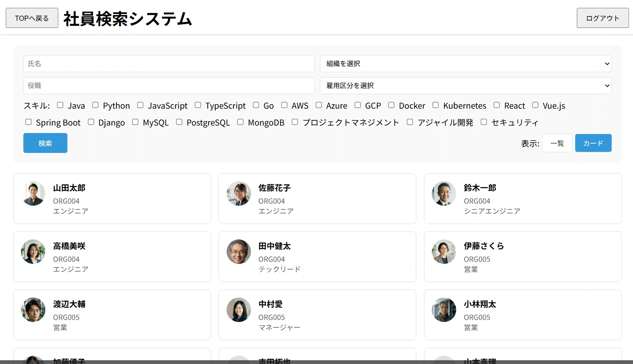Select 田中健太's avatar photo
This screenshot has width=633, height=364.
(238, 251)
